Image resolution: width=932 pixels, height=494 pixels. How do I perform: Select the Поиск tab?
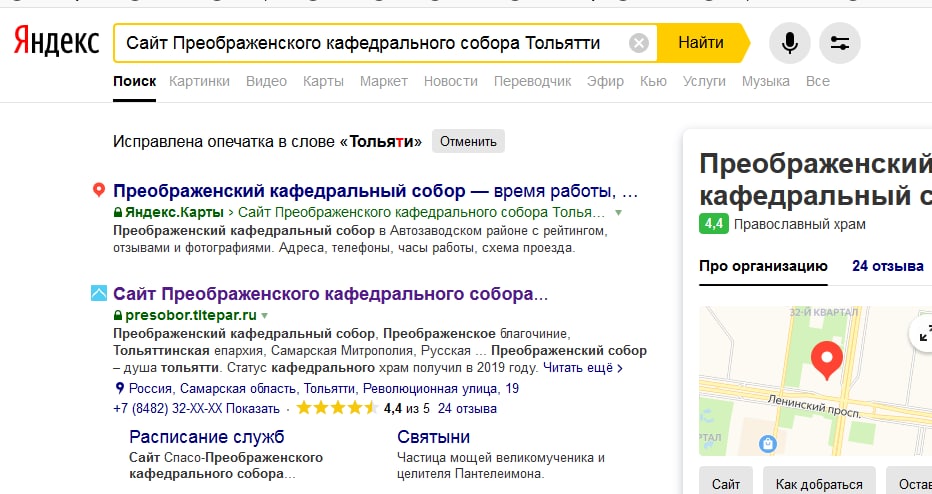click(134, 81)
